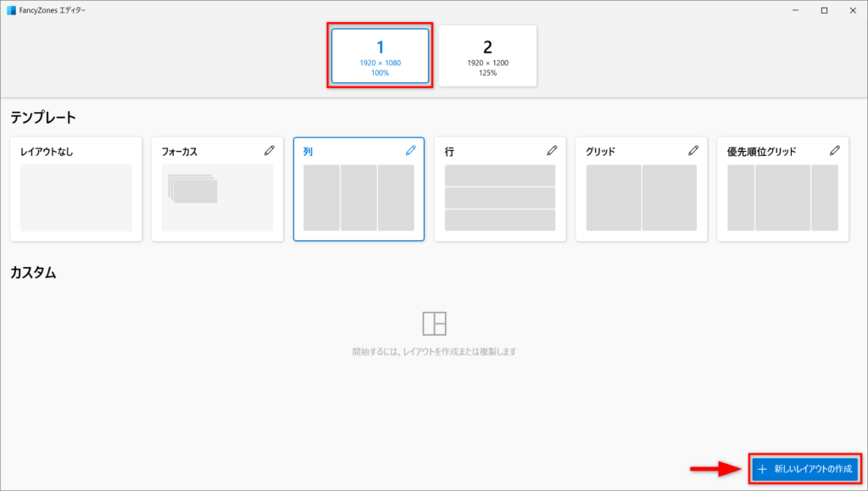
Task: Click the カスタム section heading
Action: click(x=33, y=272)
